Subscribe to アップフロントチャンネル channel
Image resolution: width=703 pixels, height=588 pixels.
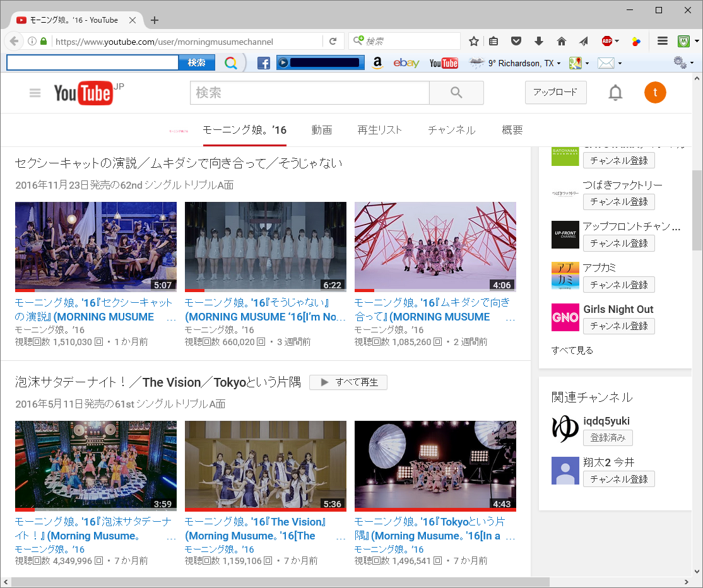(x=618, y=243)
